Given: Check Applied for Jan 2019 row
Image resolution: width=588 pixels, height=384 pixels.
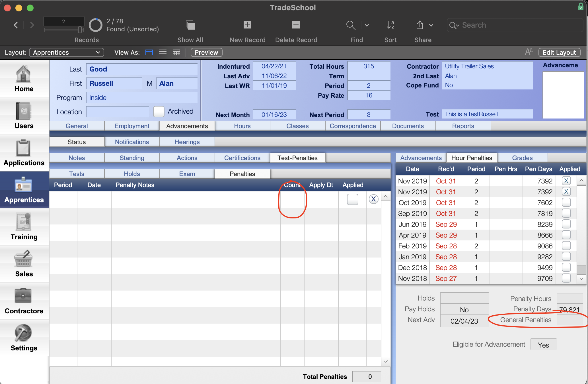Looking at the screenshot, I should (566, 256).
